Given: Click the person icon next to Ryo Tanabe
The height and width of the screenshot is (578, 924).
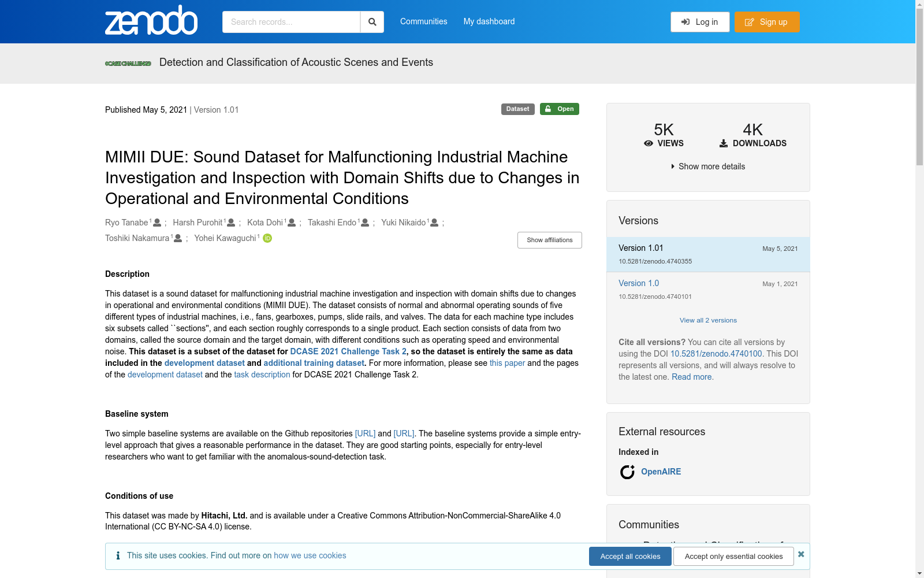Looking at the screenshot, I should [157, 223].
